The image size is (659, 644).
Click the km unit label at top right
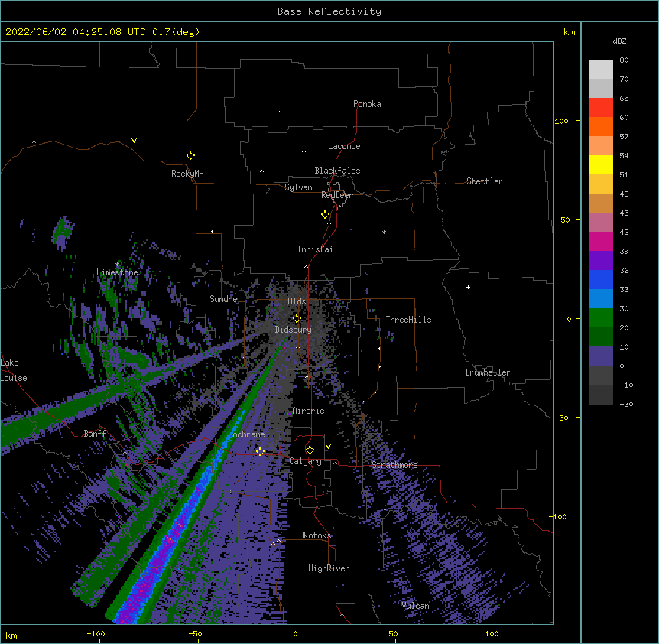[570, 32]
